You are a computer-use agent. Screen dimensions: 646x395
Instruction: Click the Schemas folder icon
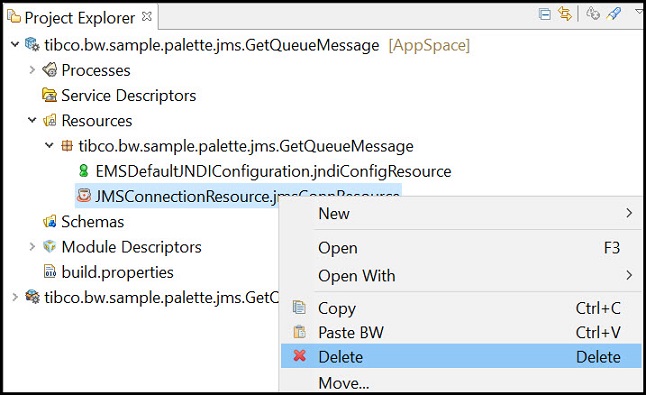click(50, 222)
